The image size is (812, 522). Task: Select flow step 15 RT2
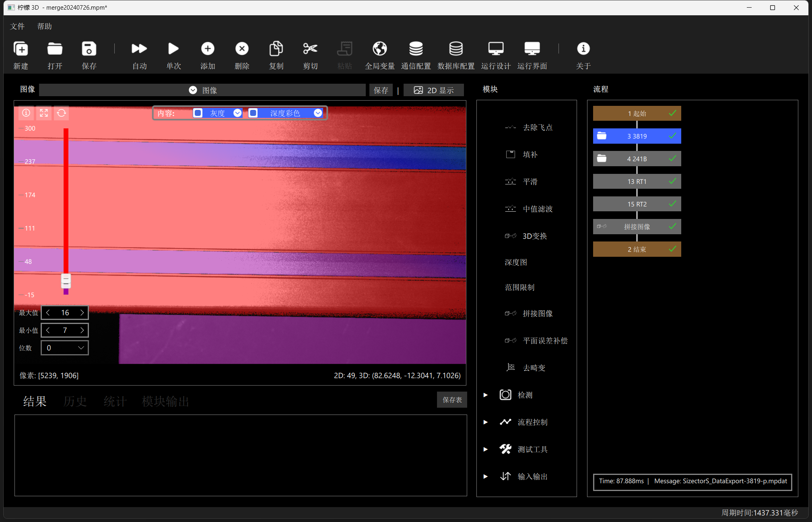click(x=637, y=204)
